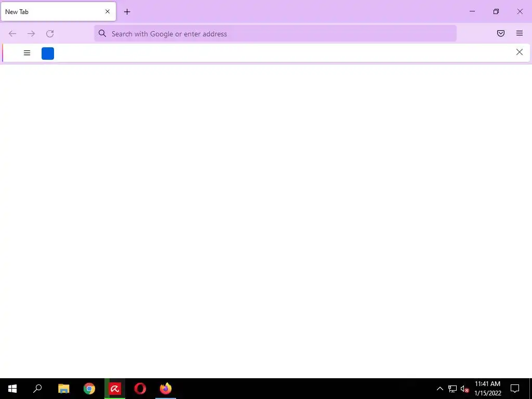Click the magnifier icon in address bar
Image resolution: width=532 pixels, height=399 pixels.
(102, 33)
